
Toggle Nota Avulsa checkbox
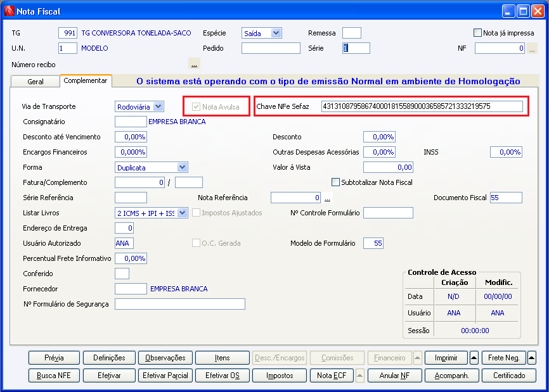tap(196, 106)
